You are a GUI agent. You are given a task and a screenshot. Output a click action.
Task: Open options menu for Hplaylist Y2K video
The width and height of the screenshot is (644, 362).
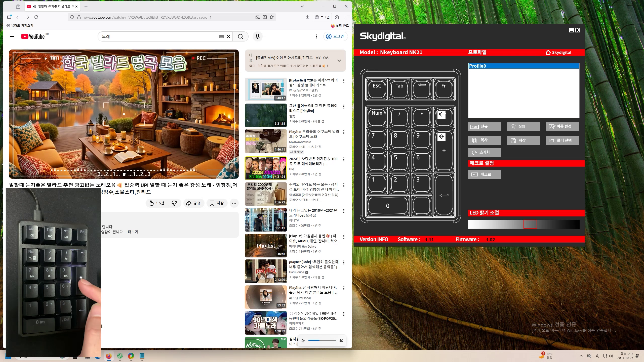(344, 81)
